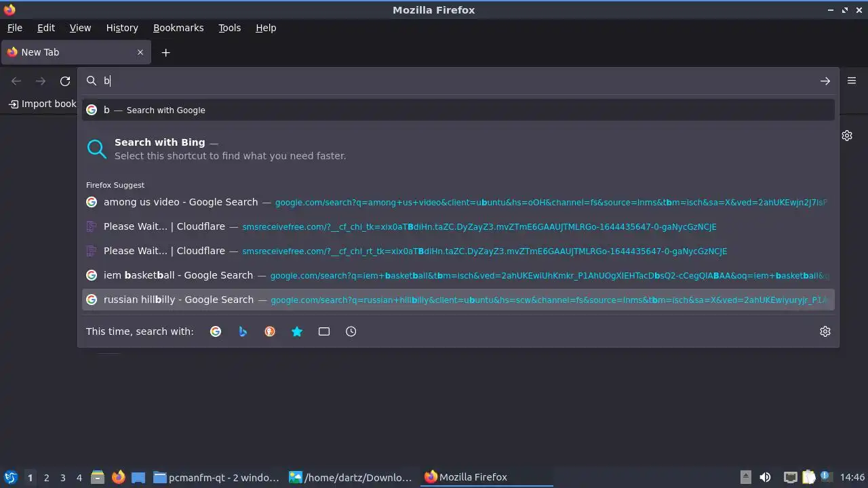Open the Lubuntu start menu
This screenshot has height=488, width=868.
coord(11,477)
